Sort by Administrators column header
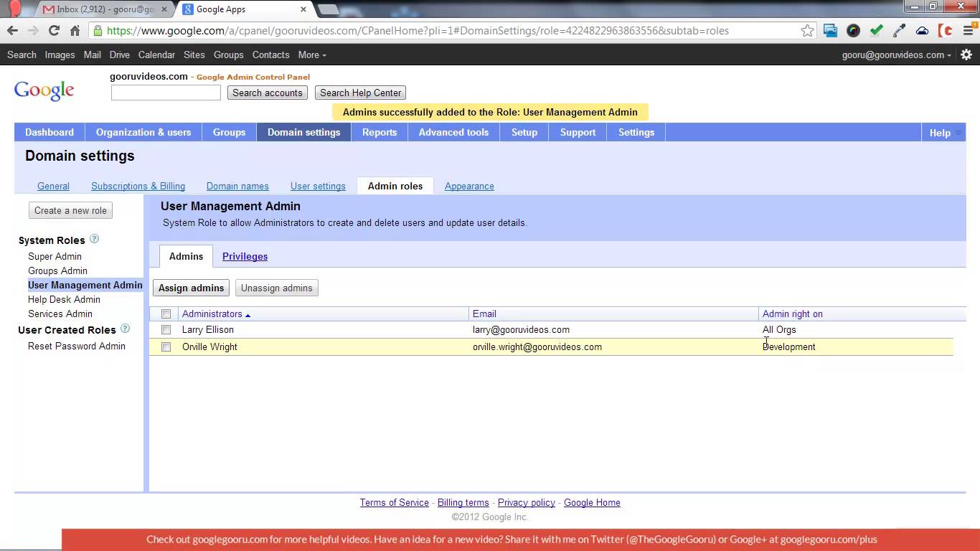 point(216,314)
